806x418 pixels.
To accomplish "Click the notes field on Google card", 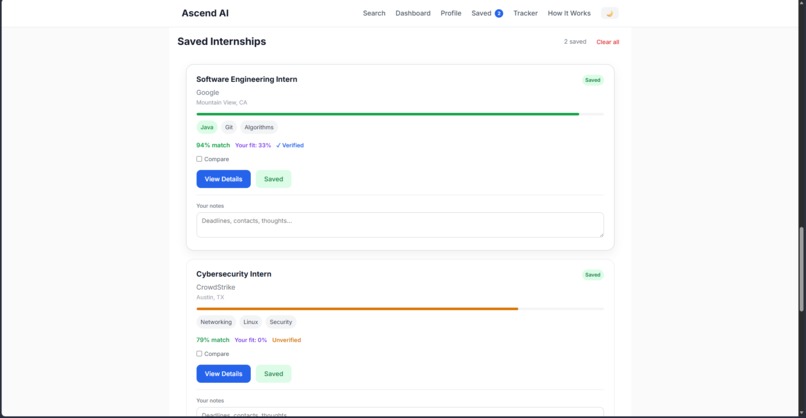I will (x=400, y=225).
